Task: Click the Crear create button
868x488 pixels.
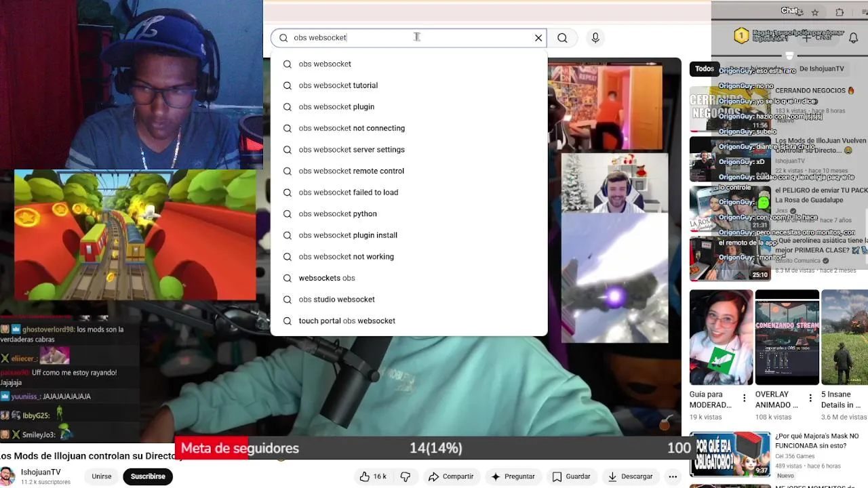Action: [x=817, y=38]
